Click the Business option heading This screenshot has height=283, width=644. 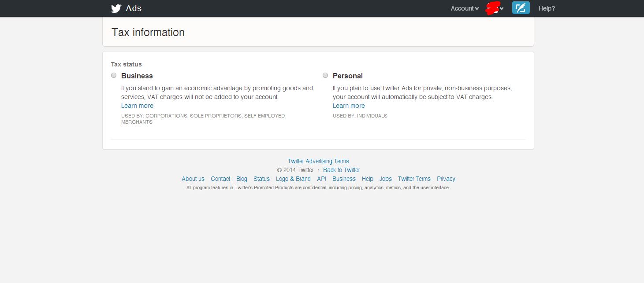[x=137, y=76]
